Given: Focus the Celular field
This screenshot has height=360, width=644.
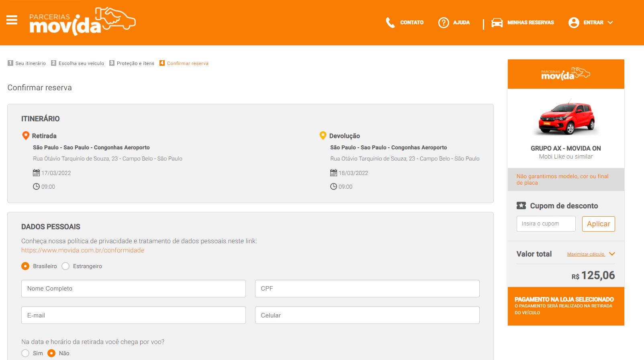Looking at the screenshot, I should click(367, 315).
